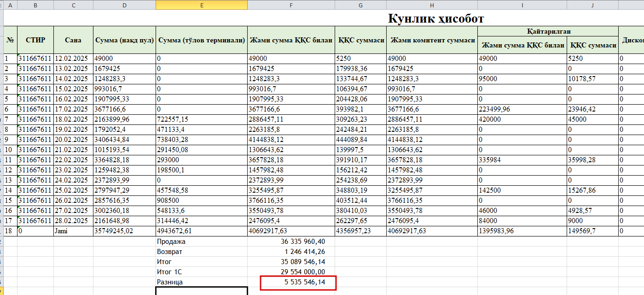Select the returned amount cell 335984
Viewport: 644px width, 295px height.
(x=522, y=160)
